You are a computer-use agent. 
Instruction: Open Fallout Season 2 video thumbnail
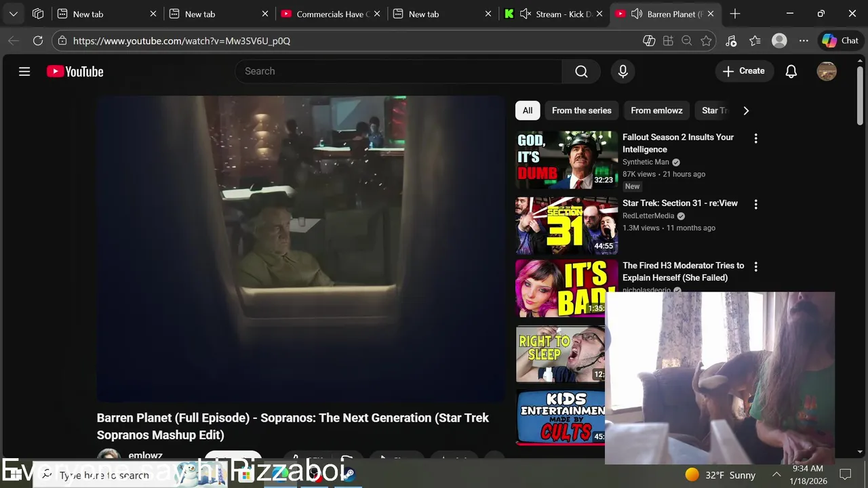pyautogui.click(x=567, y=160)
